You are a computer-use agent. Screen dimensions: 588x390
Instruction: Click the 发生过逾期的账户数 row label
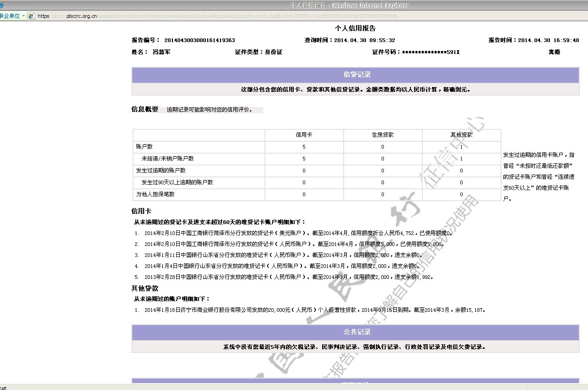click(x=161, y=171)
